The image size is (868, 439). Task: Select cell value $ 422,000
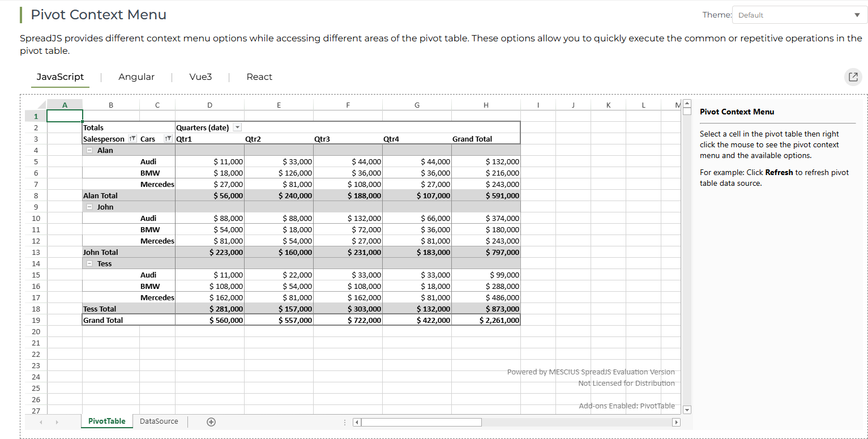[417, 320]
